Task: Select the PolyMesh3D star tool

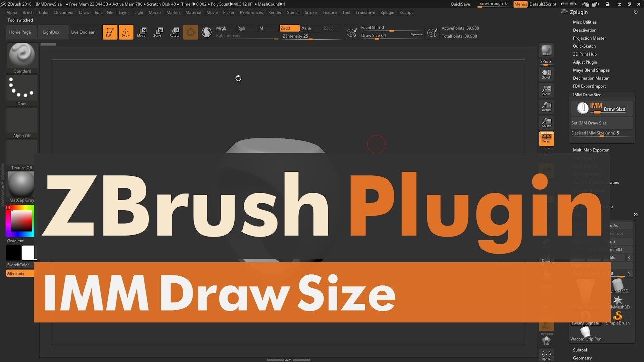Action: [618, 301]
